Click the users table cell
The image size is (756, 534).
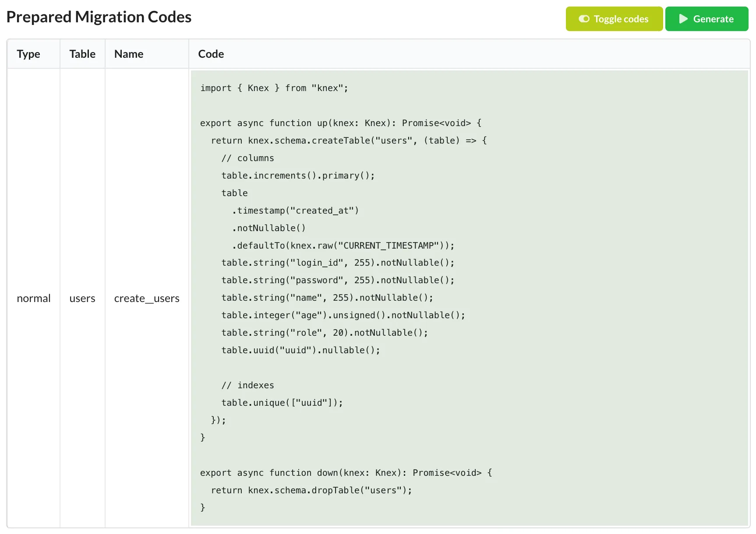click(x=82, y=298)
